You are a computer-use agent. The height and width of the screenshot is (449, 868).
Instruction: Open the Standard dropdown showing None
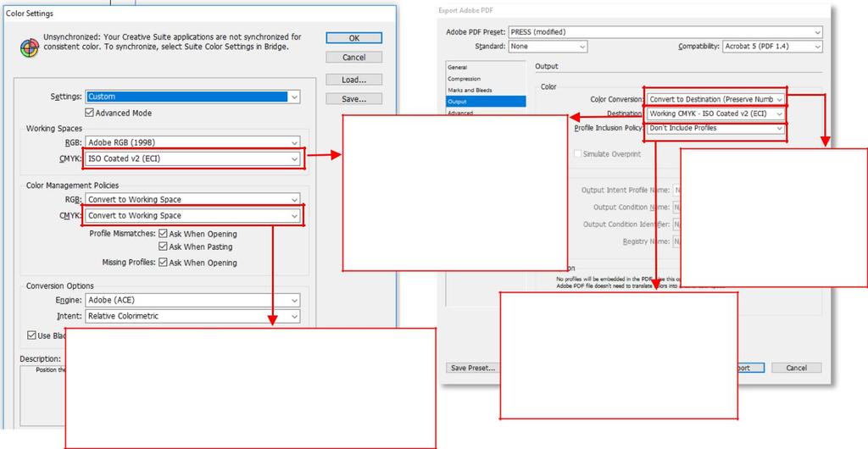pyautogui.click(x=548, y=47)
